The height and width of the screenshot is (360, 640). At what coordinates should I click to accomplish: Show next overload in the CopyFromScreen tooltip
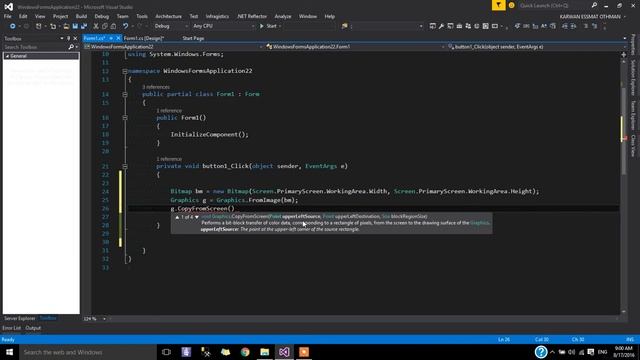[197, 217]
